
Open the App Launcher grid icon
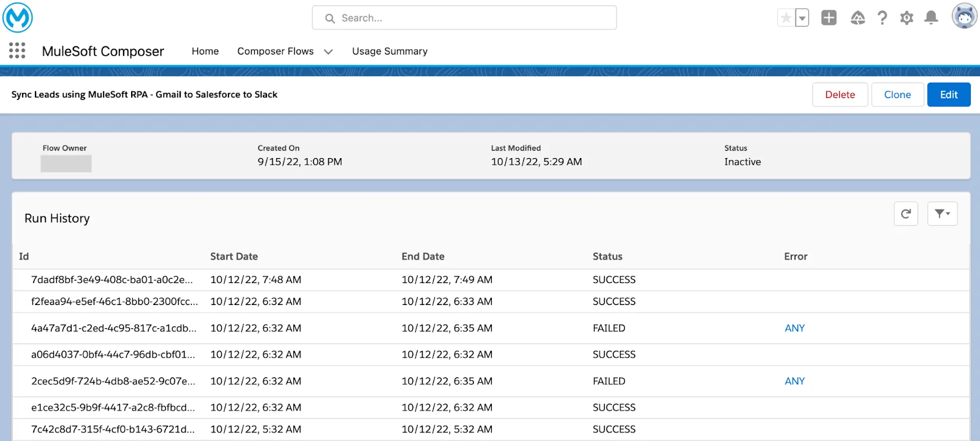pyautogui.click(x=17, y=50)
